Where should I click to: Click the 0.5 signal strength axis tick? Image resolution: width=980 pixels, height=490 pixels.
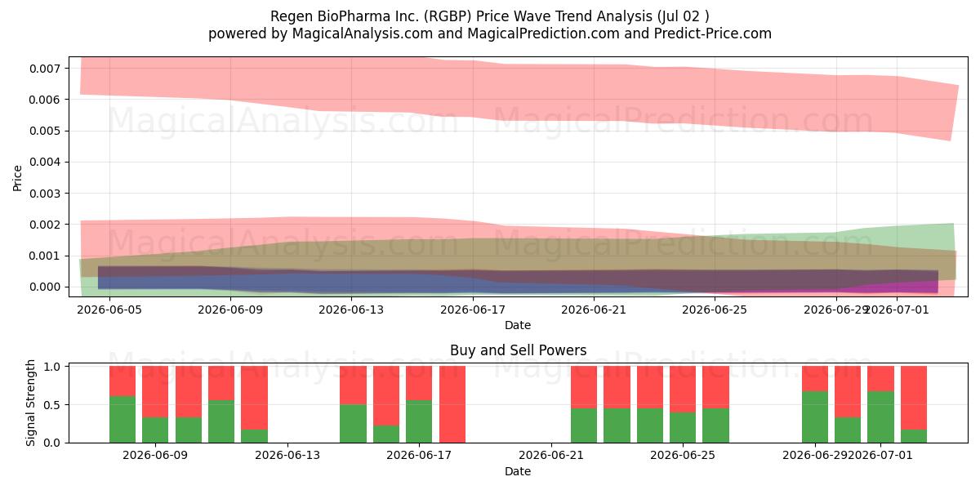pyautogui.click(x=54, y=405)
